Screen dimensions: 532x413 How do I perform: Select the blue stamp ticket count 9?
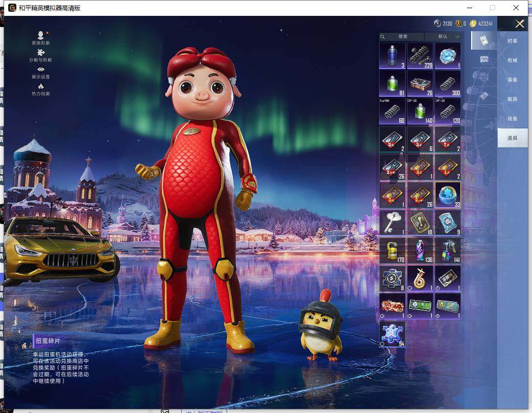tap(448, 223)
